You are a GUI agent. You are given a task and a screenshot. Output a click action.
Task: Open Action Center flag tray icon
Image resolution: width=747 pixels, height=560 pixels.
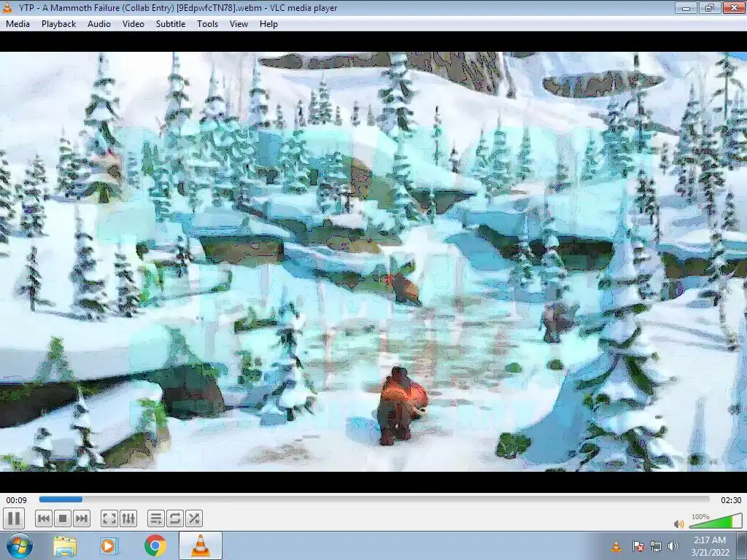click(638, 546)
